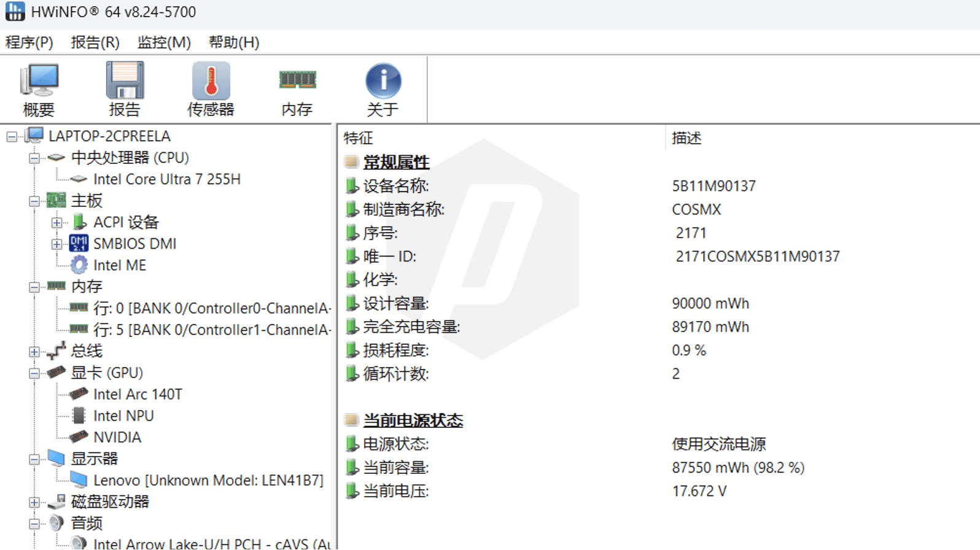This screenshot has width=980, height=550.
Task: Collapse the 中央处理器 (CPU) node
Action: 34,158
